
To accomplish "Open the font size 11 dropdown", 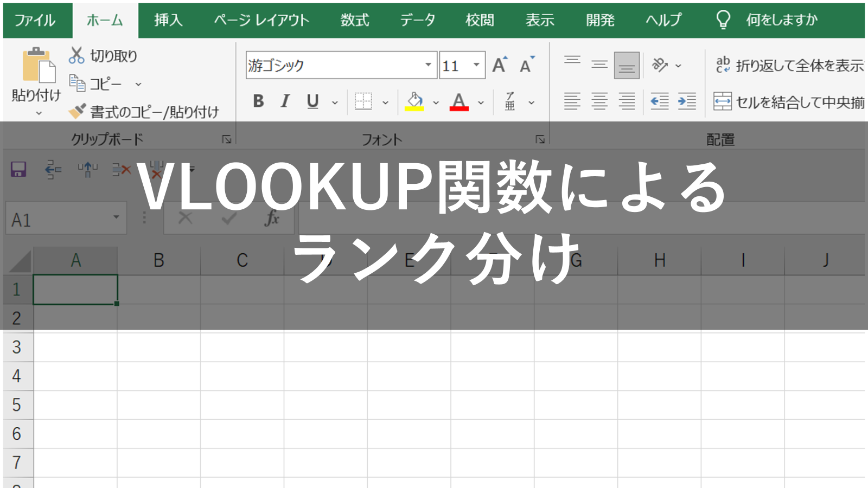I will tap(476, 65).
